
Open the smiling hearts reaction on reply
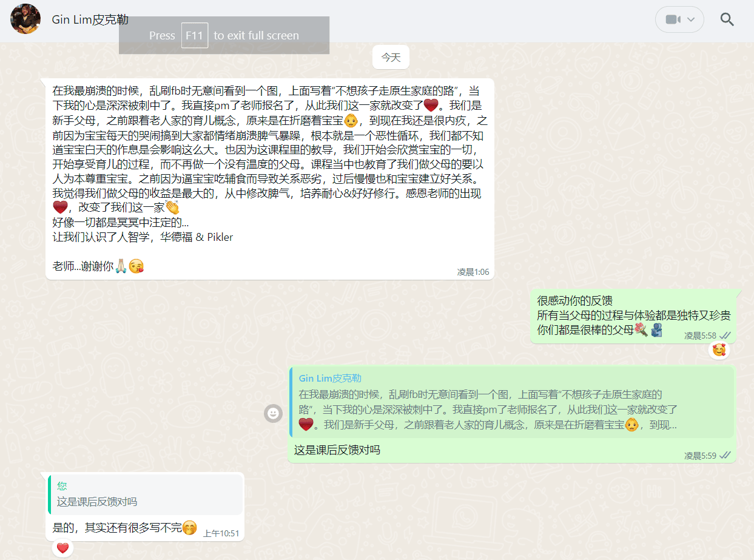pos(719,350)
